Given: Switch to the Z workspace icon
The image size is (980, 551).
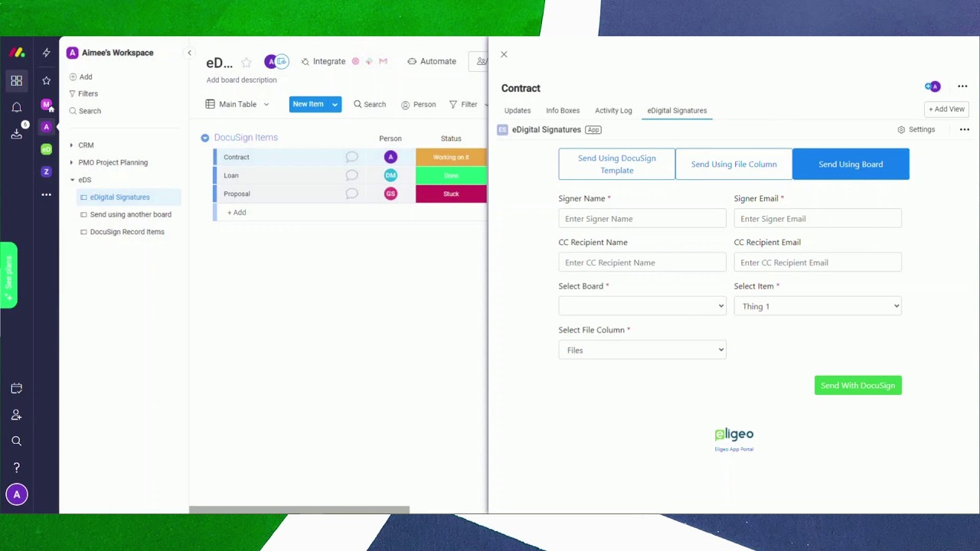Looking at the screenshot, I should (47, 172).
